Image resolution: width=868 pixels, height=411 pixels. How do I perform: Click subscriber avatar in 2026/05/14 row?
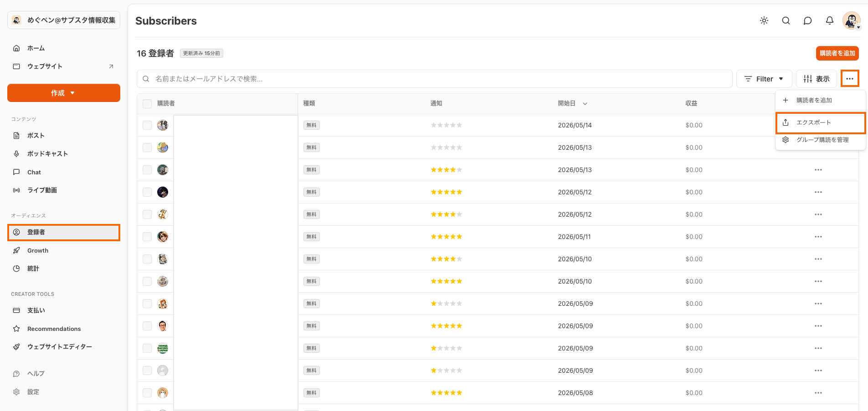click(x=163, y=125)
